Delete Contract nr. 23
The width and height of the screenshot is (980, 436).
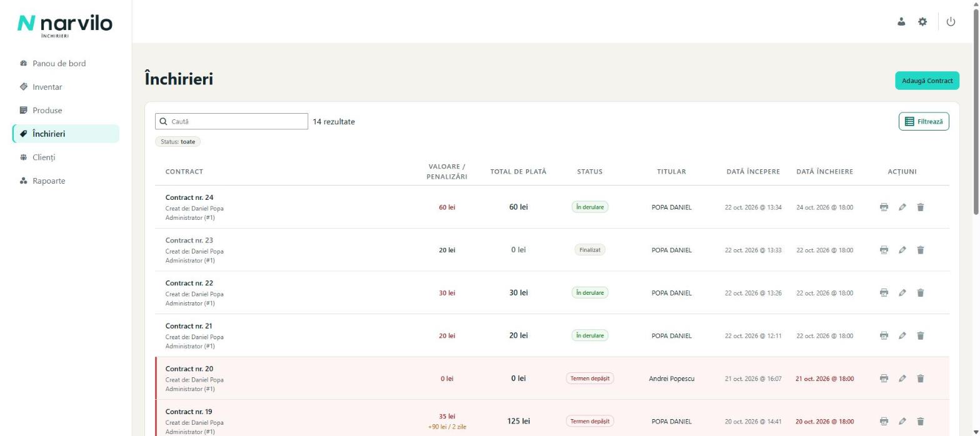(x=921, y=250)
